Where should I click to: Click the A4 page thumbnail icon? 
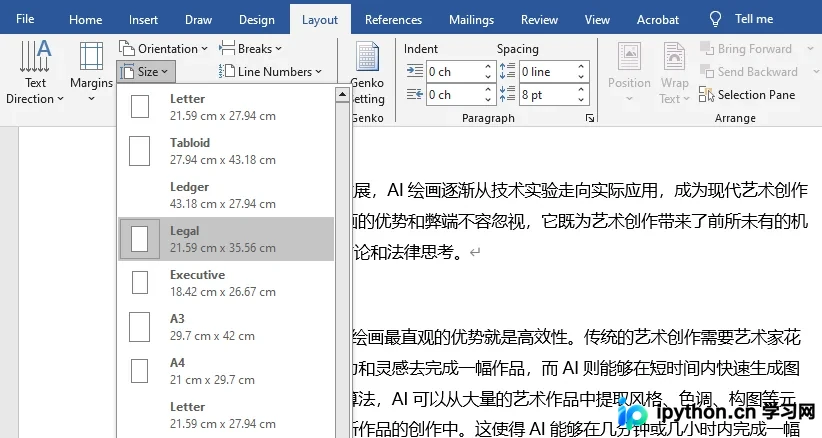[139, 371]
